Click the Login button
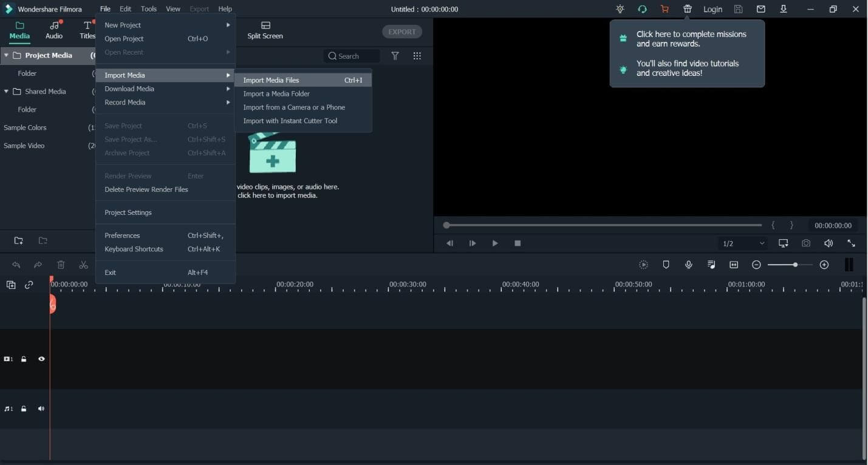868x465 pixels. click(x=713, y=9)
